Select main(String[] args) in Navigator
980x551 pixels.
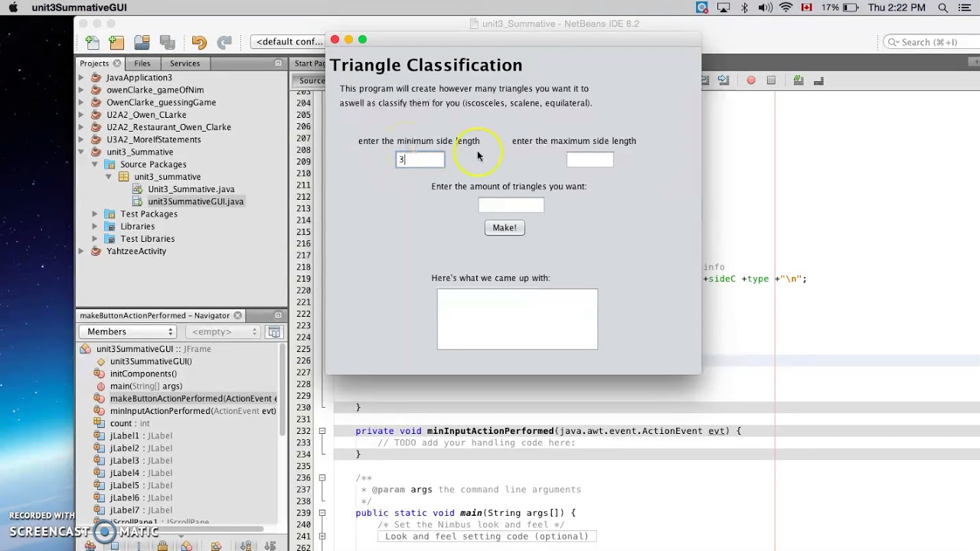tap(145, 386)
